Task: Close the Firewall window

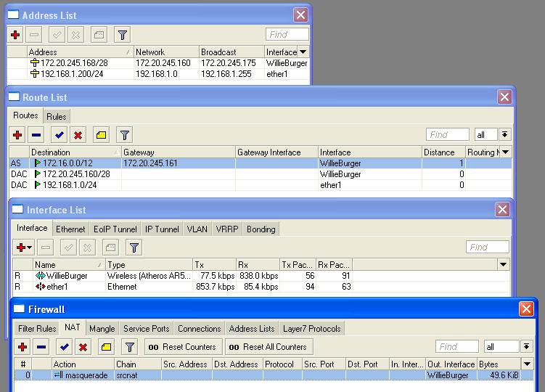Action: (x=526, y=309)
